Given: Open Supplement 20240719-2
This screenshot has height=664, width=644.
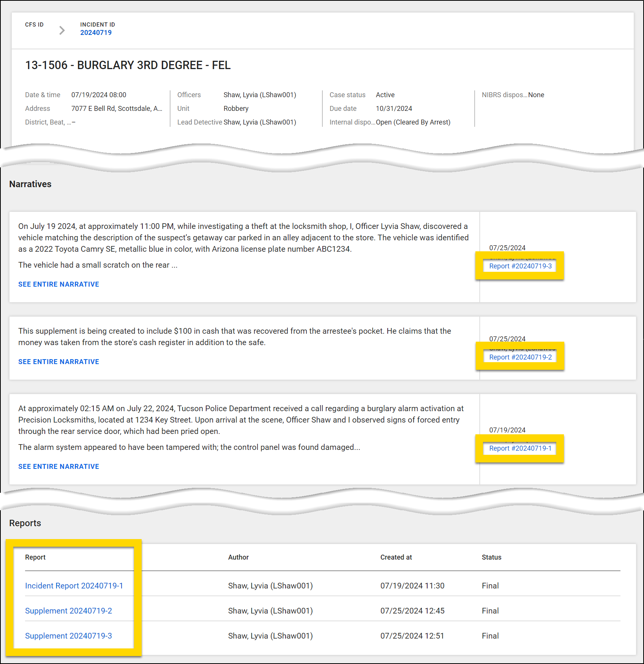Looking at the screenshot, I should tap(68, 610).
